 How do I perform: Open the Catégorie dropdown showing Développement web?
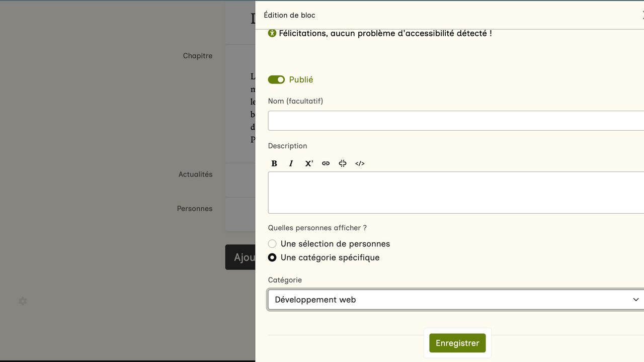[x=456, y=300]
